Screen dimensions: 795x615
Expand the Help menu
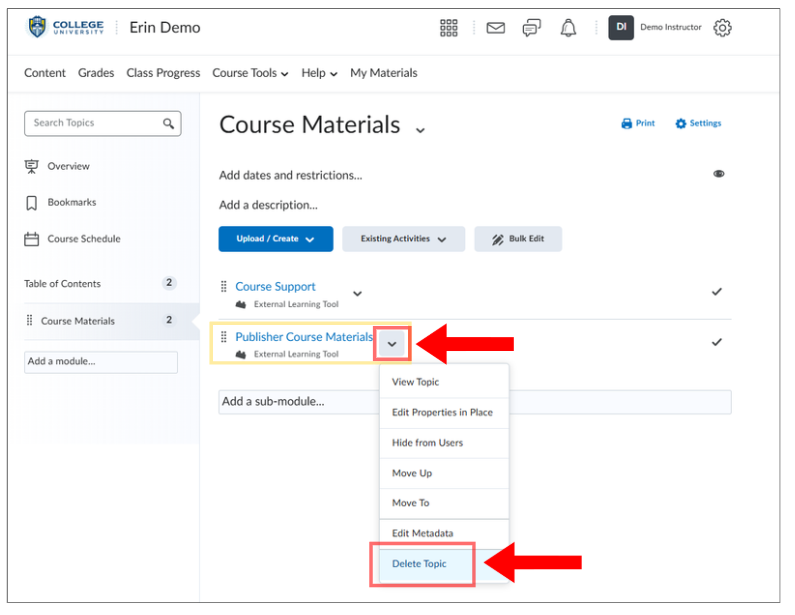319,73
